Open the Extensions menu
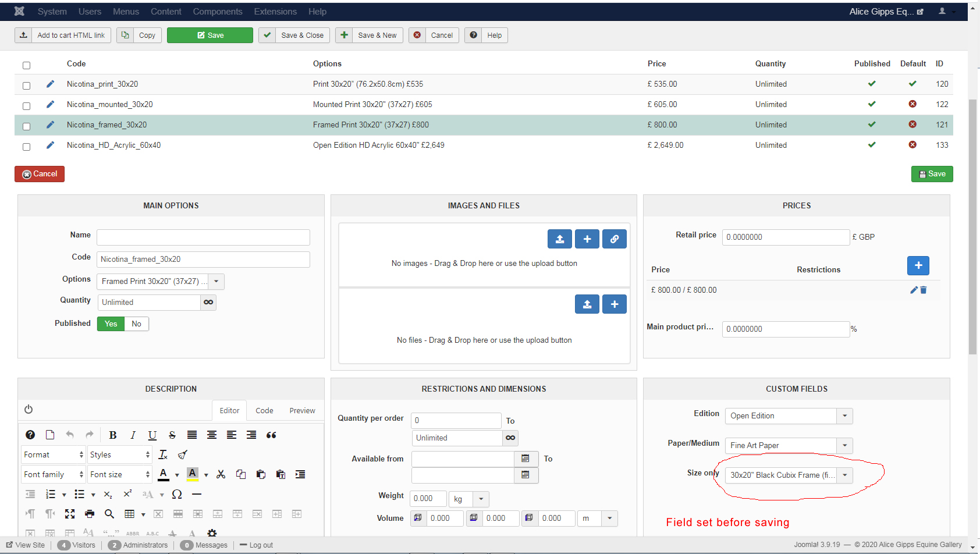Image resolution: width=980 pixels, height=554 pixels. pos(275,12)
